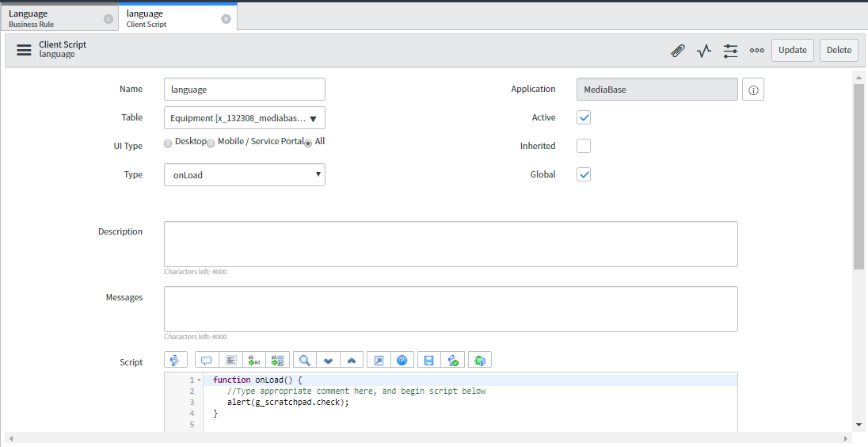The height and width of the screenshot is (447, 868).
Task: Click the replace icon
Action: (x=254, y=360)
